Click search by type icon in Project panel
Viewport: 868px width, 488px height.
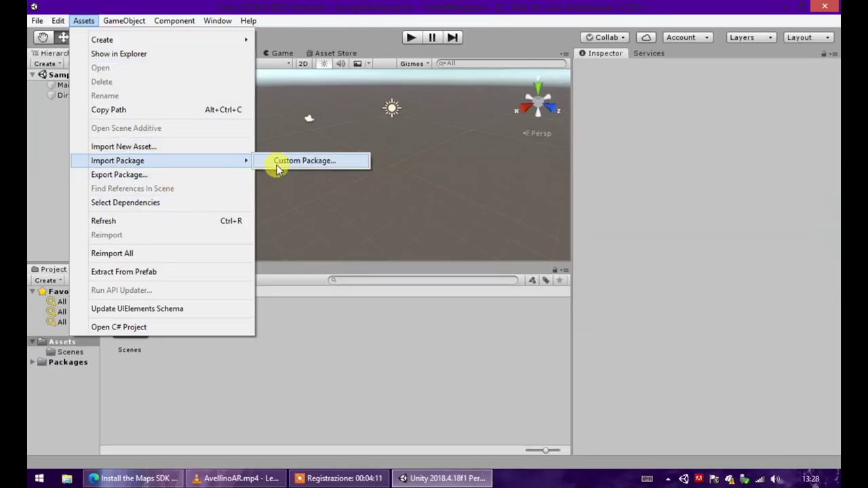(532, 280)
